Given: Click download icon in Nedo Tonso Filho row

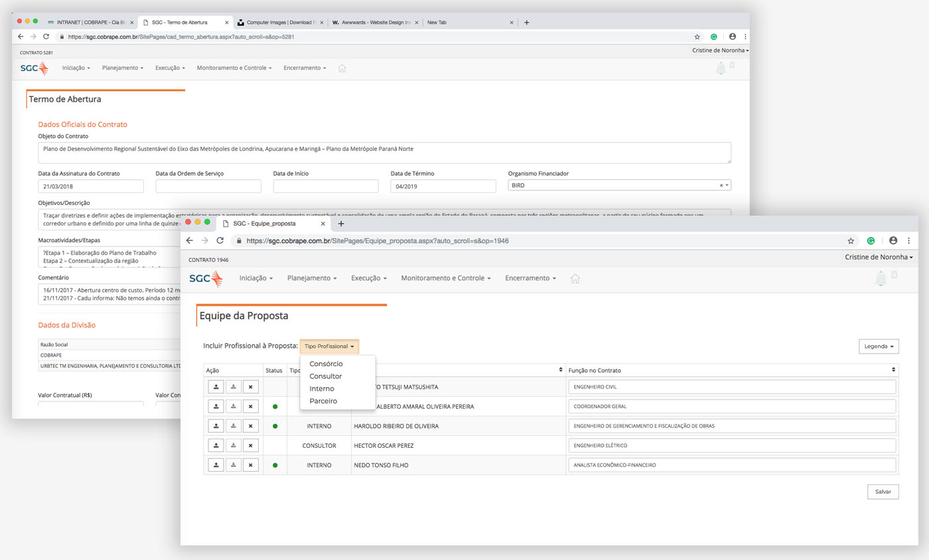Looking at the screenshot, I should click(x=233, y=465).
